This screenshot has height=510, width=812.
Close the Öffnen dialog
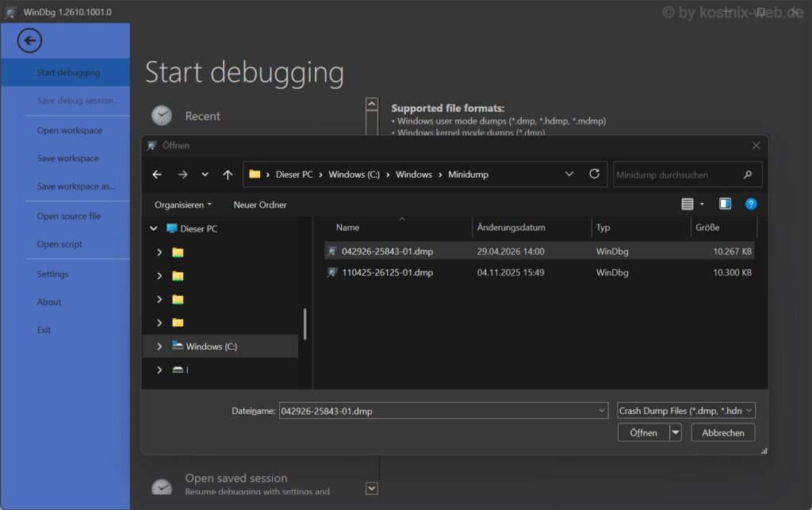click(x=756, y=145)
